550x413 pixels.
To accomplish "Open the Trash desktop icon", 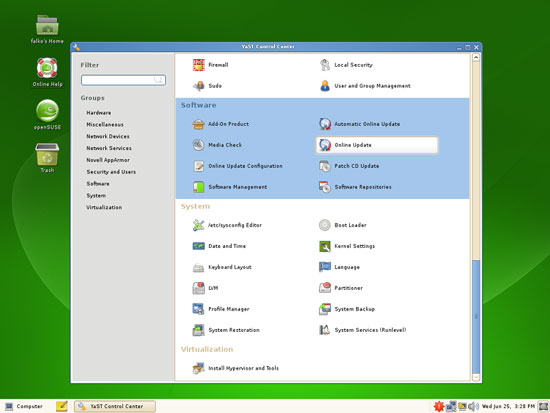I will (x=47, y=158).
